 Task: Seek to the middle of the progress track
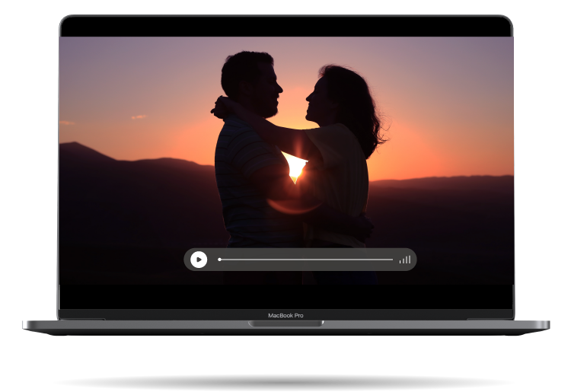306,260
